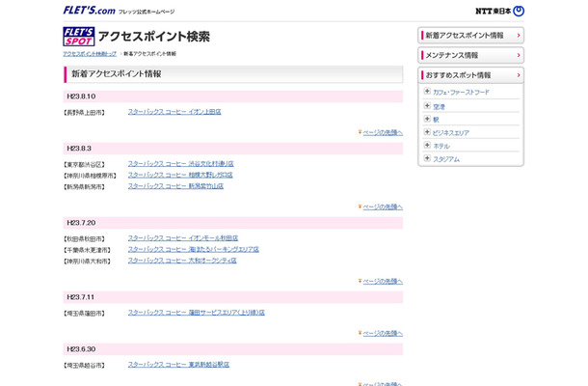Open the NTT東日本 logo link

coord(499,11)
